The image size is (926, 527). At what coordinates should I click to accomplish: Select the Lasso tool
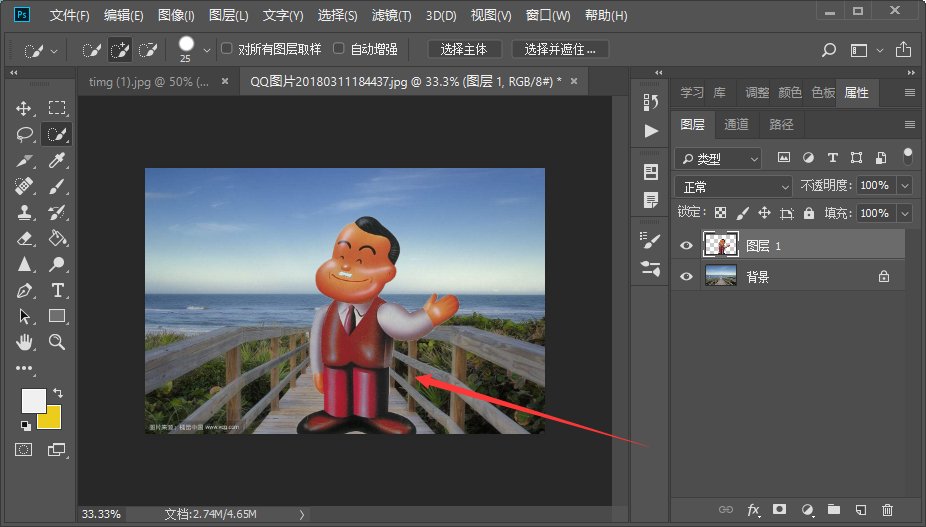click(24, 134)
